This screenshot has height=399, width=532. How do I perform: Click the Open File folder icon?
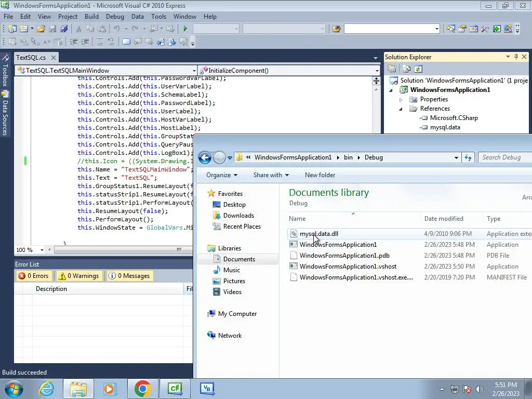pos(41,29)
